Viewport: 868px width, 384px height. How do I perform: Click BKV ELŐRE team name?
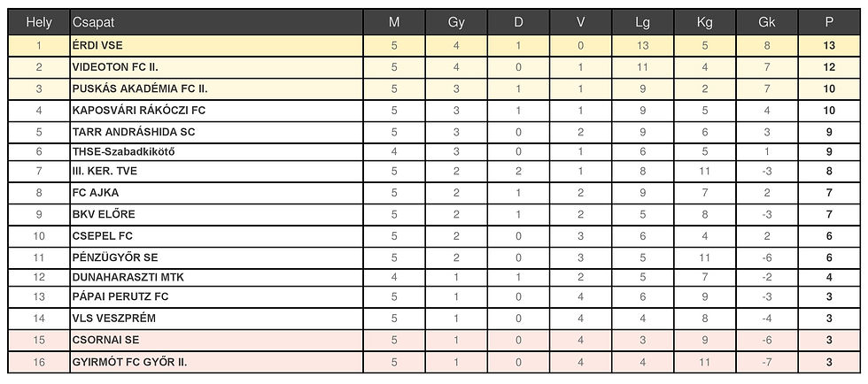click(104, 215)
